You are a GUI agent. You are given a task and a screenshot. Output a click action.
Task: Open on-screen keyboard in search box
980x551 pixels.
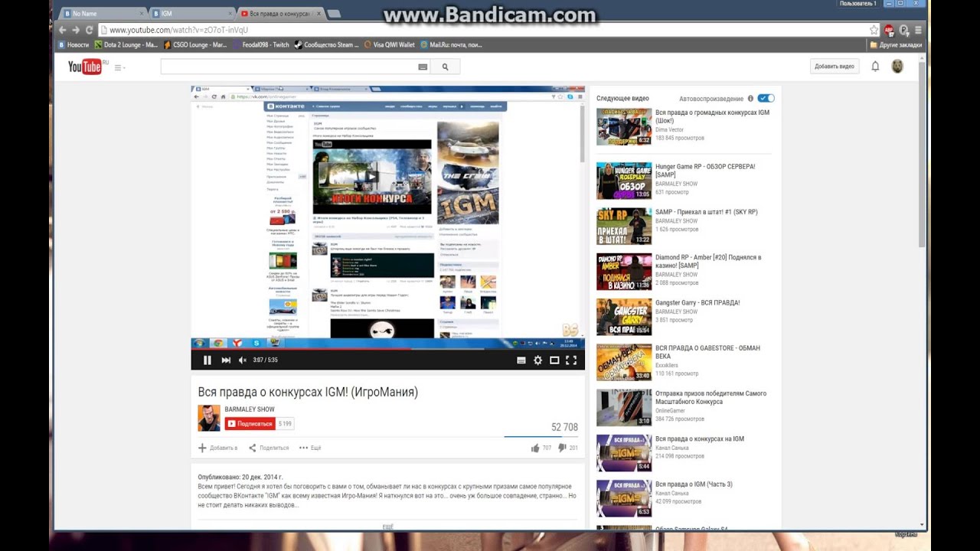(x=423, y=67)
